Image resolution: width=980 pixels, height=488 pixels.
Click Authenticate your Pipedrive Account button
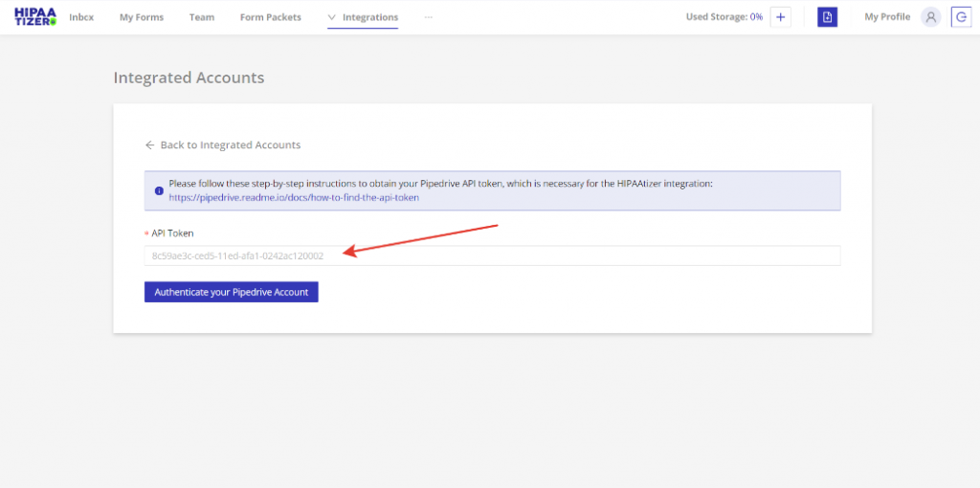[x=232, y=292]
